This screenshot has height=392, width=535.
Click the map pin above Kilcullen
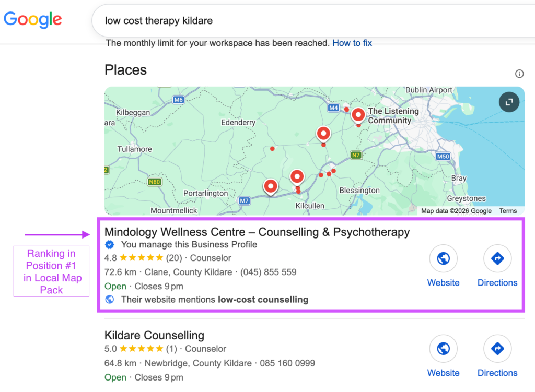click(x=297, y=177)
